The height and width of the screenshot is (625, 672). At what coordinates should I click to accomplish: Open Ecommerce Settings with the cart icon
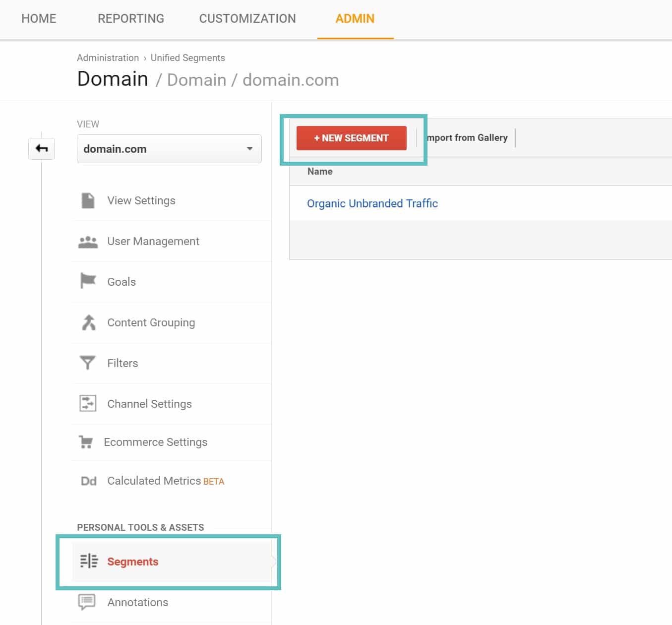pyautogui.click(x=87, y=442)
